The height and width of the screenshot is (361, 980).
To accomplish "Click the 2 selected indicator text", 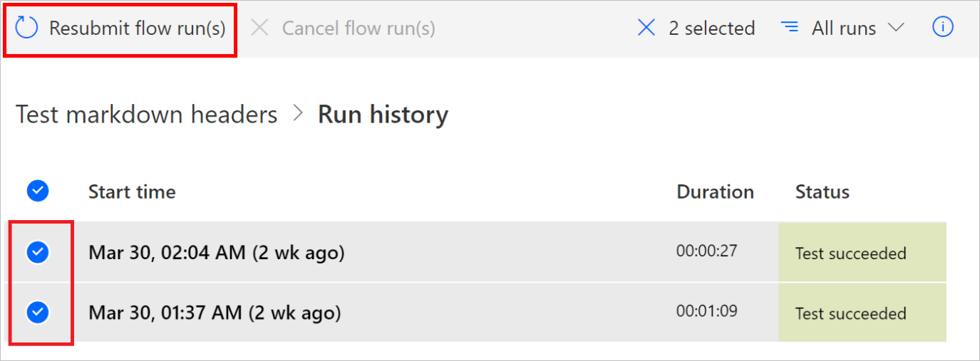I will [x=711, y=28].
